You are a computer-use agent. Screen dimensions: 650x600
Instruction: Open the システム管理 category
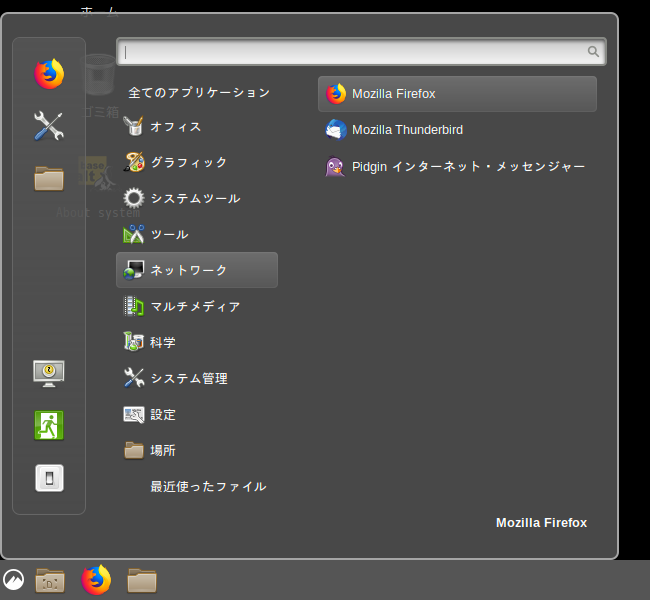coord(197,378)
